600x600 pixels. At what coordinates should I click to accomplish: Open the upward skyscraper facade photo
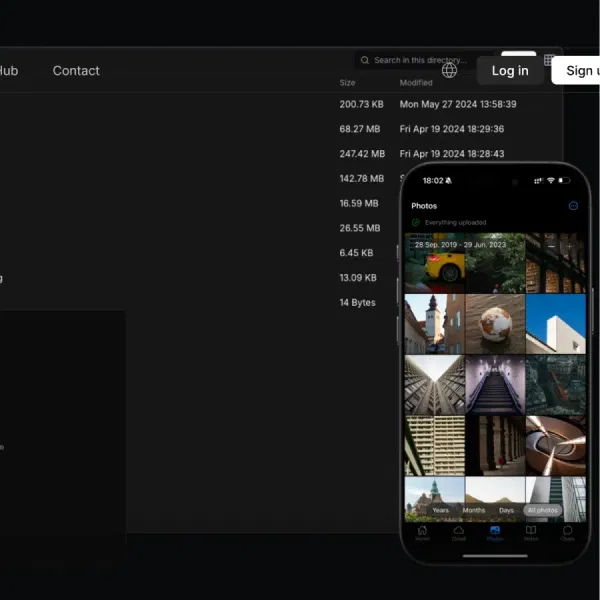tap(435, 385)
